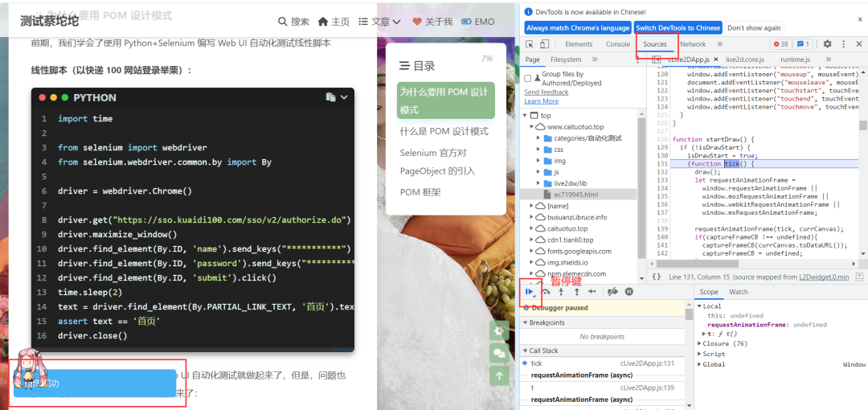Click the pretty print braces icon

pos(656,277)
